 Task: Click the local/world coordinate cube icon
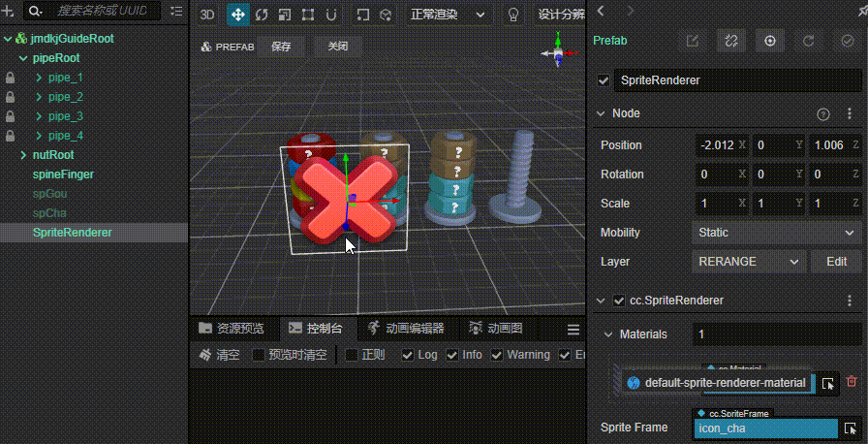[x=386, y=15]
